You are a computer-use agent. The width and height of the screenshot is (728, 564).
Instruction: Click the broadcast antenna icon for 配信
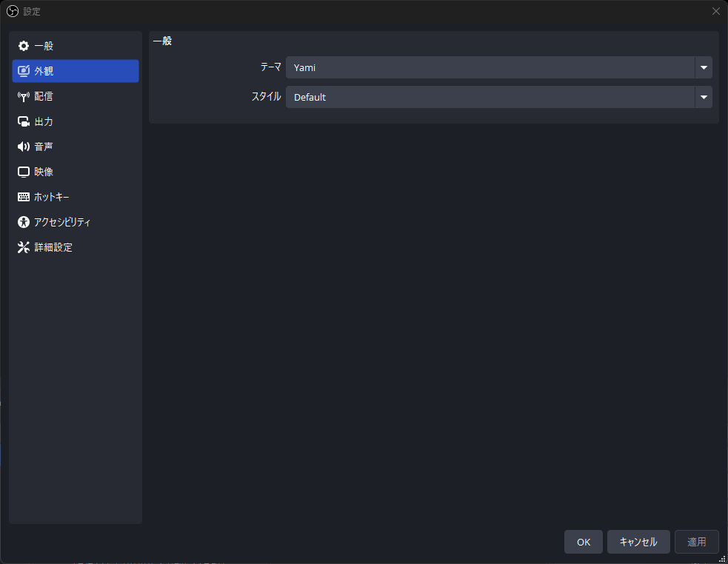click(23, 96)
